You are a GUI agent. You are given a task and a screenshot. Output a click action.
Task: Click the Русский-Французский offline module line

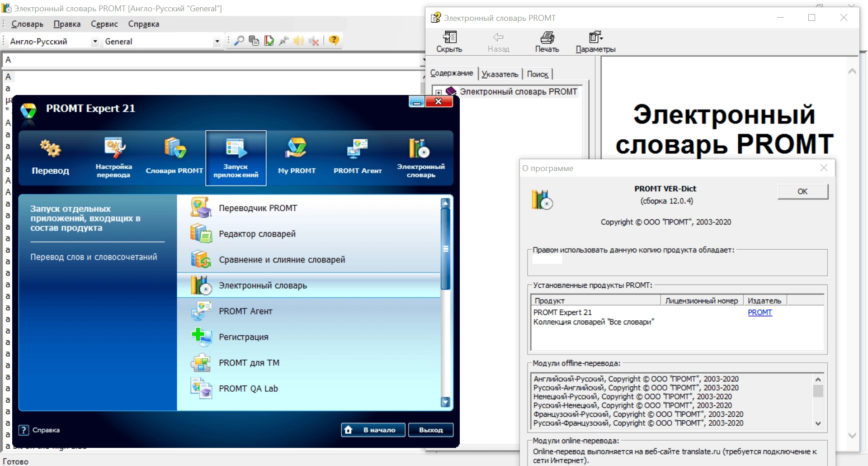pos(638,423)
